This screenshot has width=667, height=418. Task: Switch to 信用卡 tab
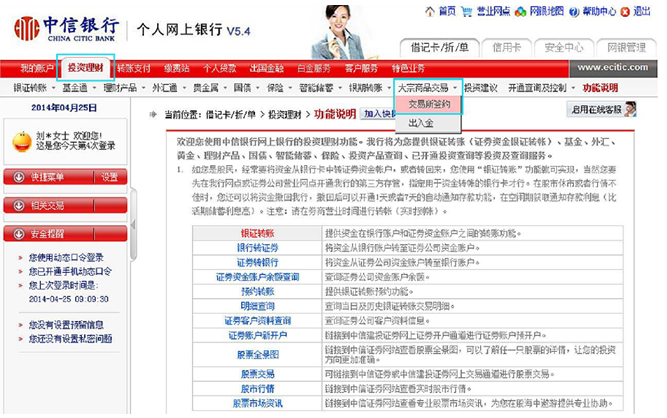pyautogui.click(x=506, y=48)
